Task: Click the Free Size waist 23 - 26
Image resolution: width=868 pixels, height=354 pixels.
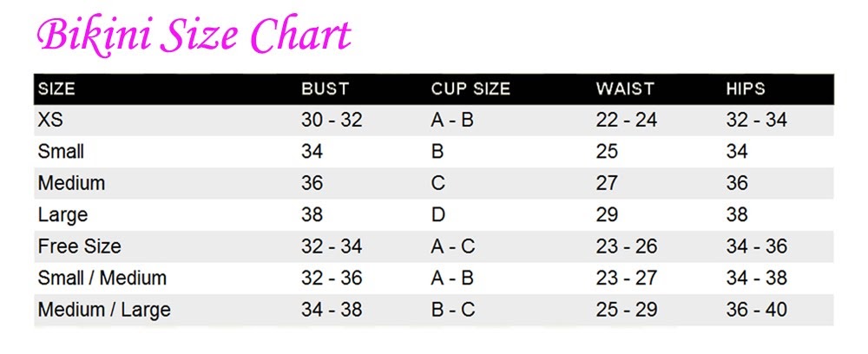Action: (x=627, y=246)
